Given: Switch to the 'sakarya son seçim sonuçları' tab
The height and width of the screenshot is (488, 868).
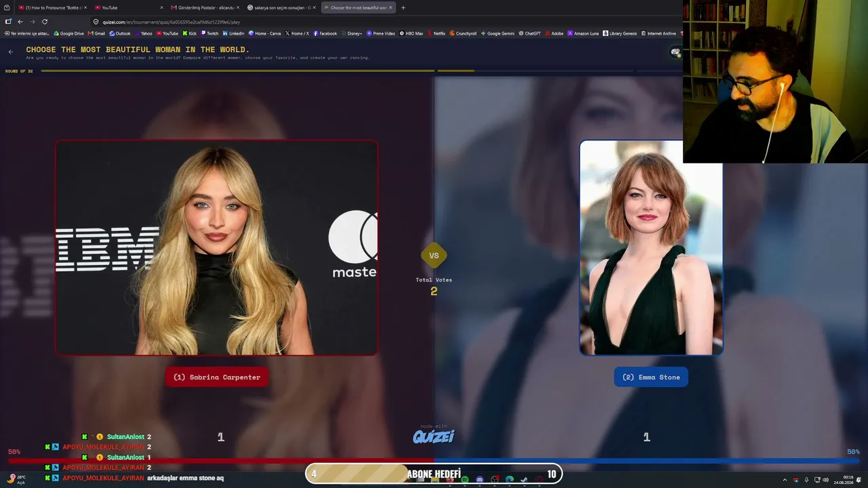Looking at the screenshot, I should point(282,7).
